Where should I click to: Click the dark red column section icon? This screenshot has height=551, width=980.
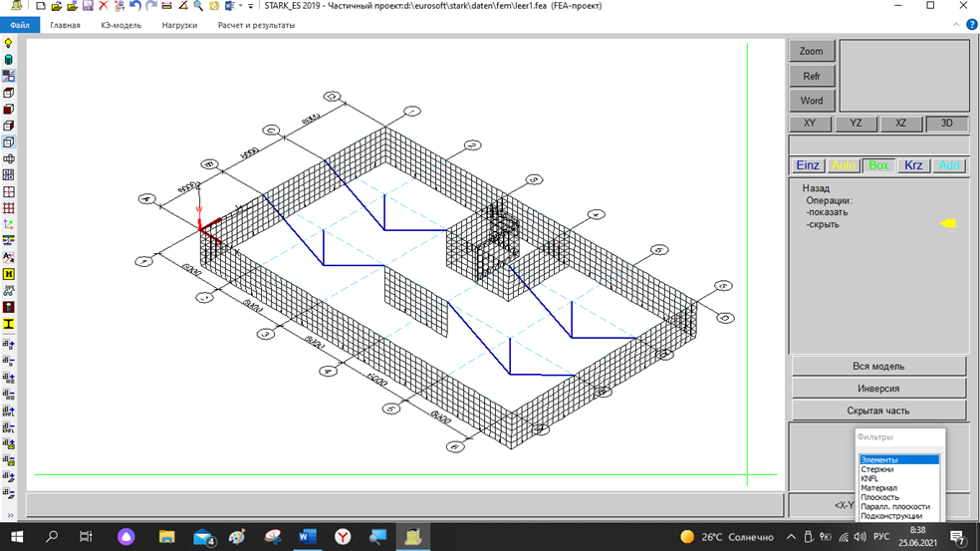click(9, 307)
